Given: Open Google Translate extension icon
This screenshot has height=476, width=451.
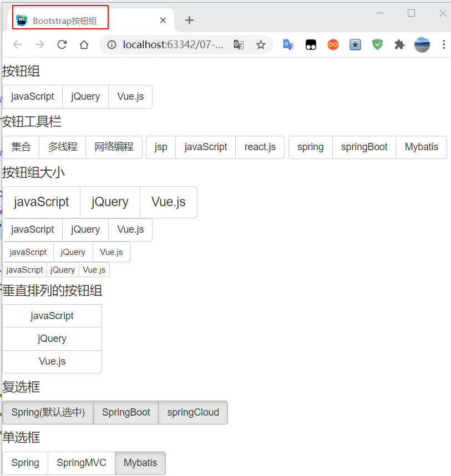Looking at the screenshot, I should pos(288,45).
